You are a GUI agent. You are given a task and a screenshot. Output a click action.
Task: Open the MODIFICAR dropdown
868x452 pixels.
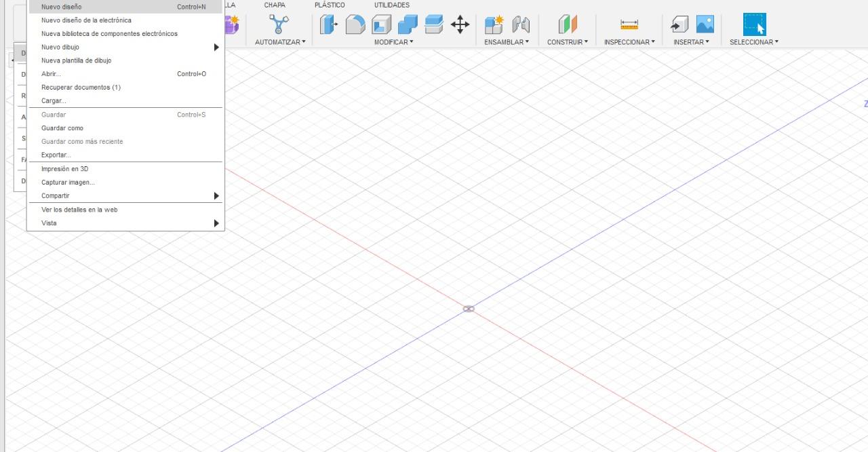click(x=393, y=42)
